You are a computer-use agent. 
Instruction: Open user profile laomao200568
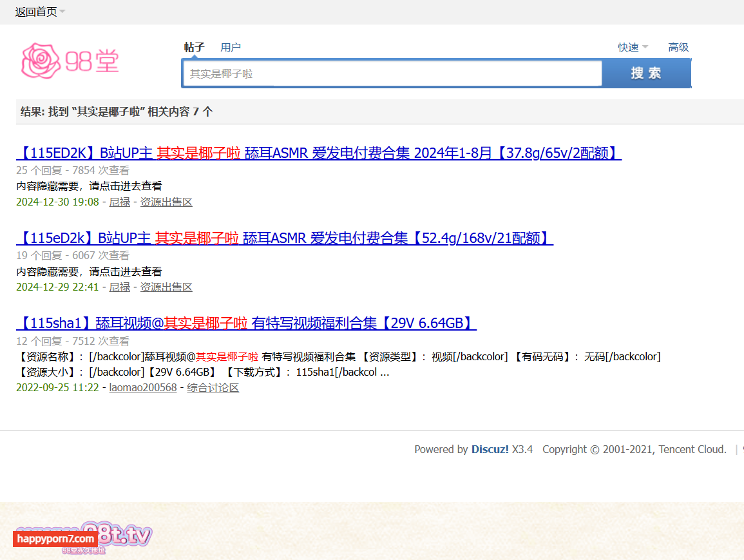[142, 387]
